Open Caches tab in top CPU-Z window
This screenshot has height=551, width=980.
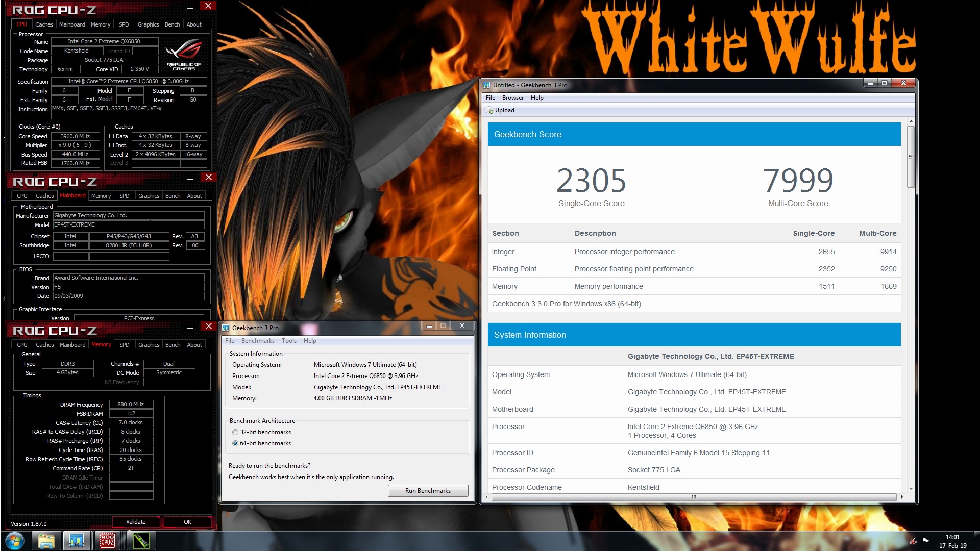[44, 24]
